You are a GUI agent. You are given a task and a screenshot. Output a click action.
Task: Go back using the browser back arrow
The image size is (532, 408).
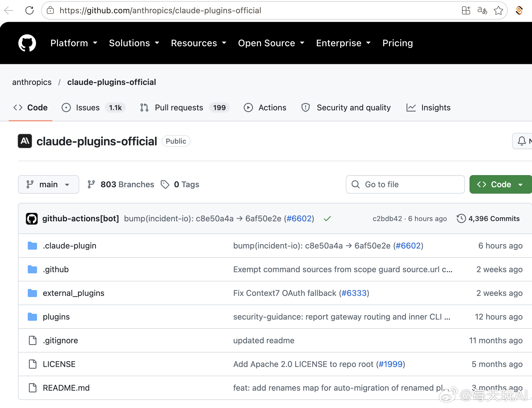coord(9,10)
